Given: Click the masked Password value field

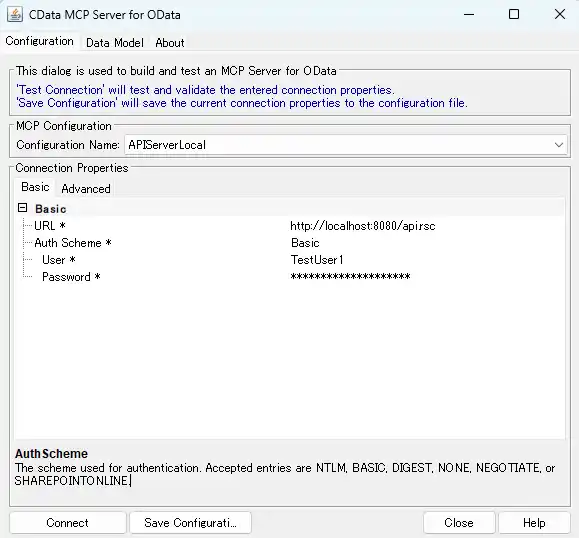Looking at the screenshot, I should point(350,276).
